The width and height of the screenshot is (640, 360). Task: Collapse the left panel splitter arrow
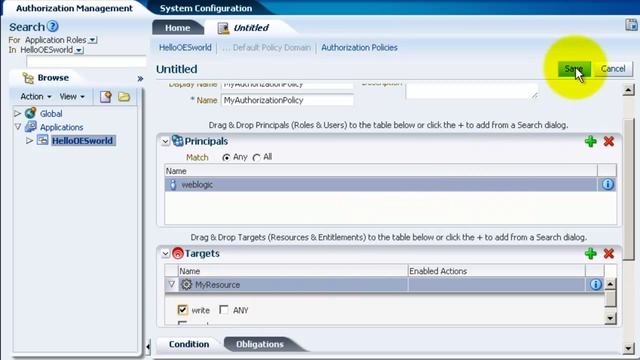tap(148, 347)
